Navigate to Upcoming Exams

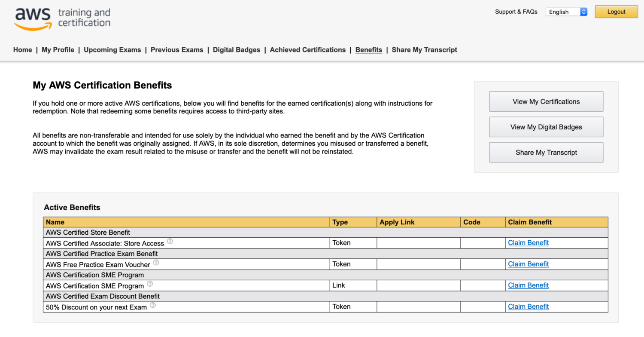click(112, 50)
